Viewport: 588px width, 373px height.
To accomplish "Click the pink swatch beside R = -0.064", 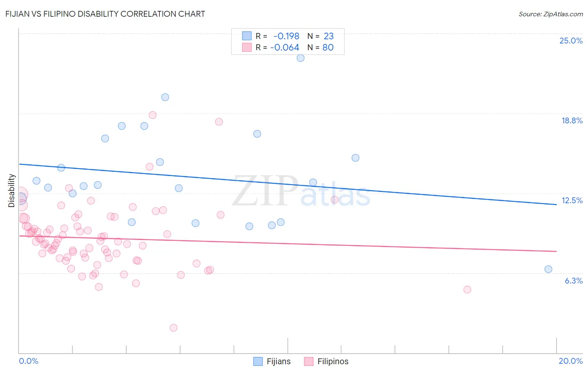I will tap(247, 47).
